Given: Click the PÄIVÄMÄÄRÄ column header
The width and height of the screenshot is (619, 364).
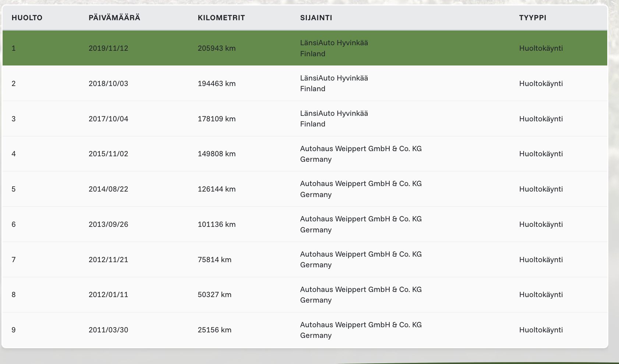Looking at the screenshot, I should click(114, 18).
